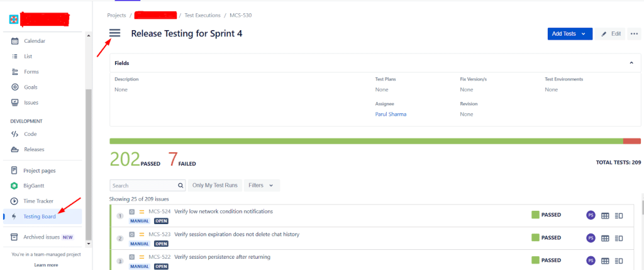Open List view in the sidebar
Viewport: 644px width, 270px height.
(28, 56)
